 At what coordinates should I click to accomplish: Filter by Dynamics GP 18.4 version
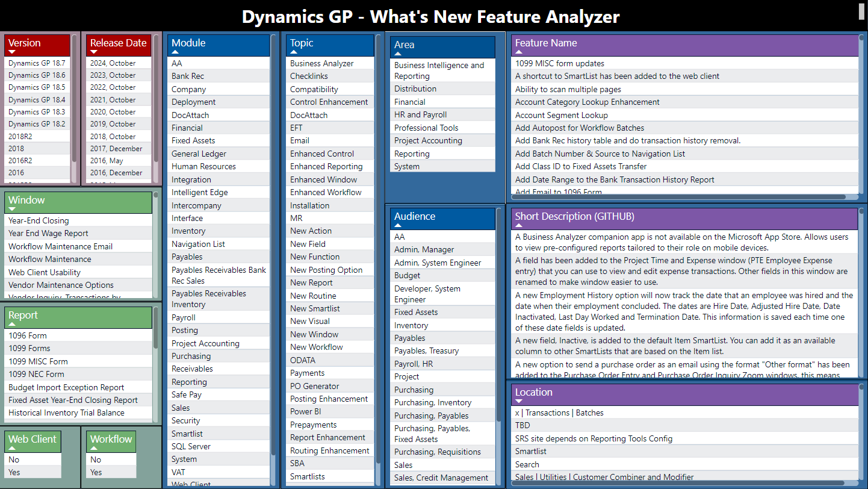click(37, 100)
